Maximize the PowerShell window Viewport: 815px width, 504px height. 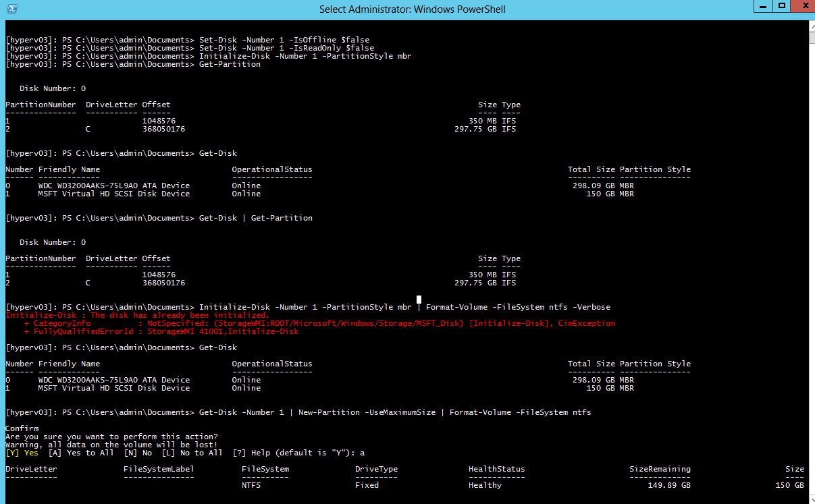click(781, 7)
